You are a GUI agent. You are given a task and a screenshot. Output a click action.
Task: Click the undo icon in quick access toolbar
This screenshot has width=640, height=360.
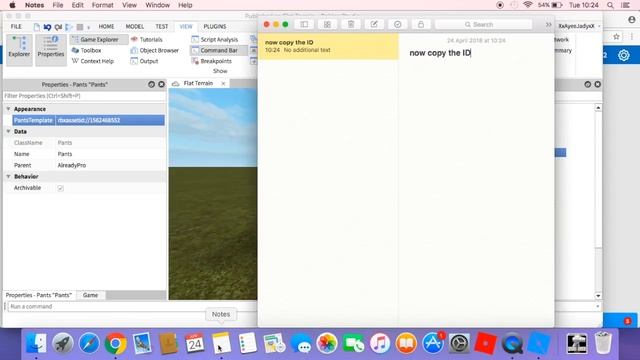pyautogui.click(x=47, y=27)
